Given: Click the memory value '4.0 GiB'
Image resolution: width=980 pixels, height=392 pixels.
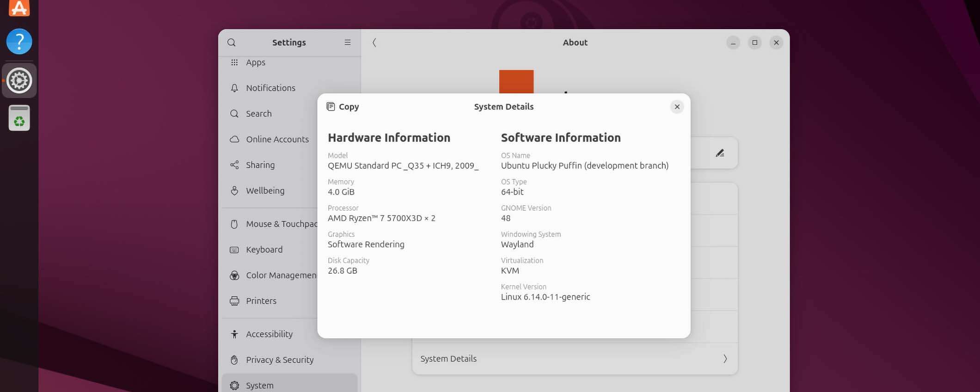Looking at the screenshot, I should click(x=341, y=192).
